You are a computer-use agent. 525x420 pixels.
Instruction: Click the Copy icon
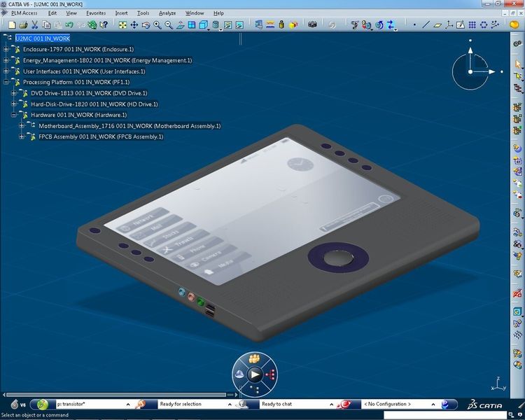pyautogui.click(x=46, y=24)
